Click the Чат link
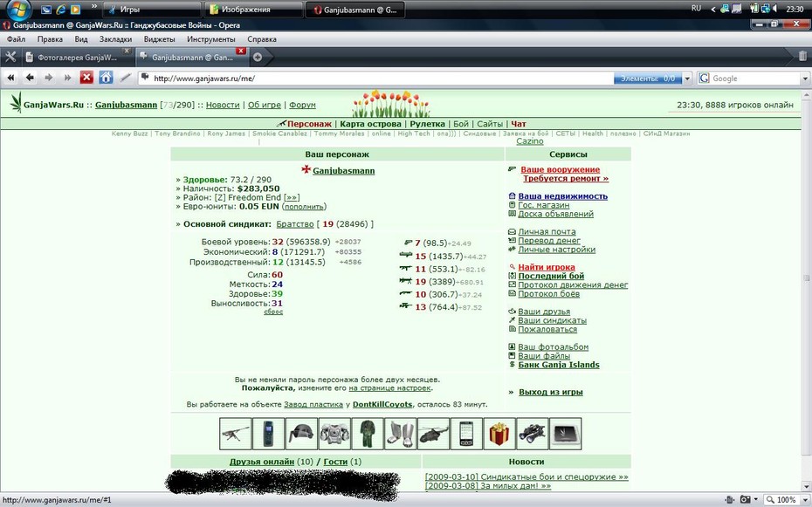 coord(519,124)
